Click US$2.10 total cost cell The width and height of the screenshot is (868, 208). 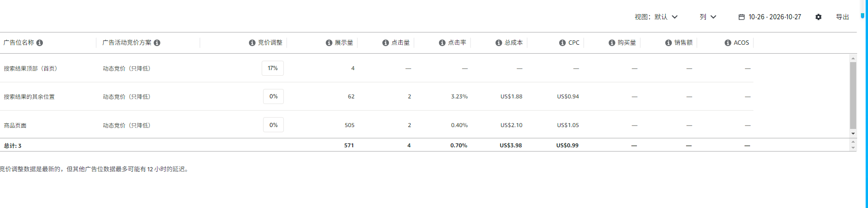(x=511, y=125)
